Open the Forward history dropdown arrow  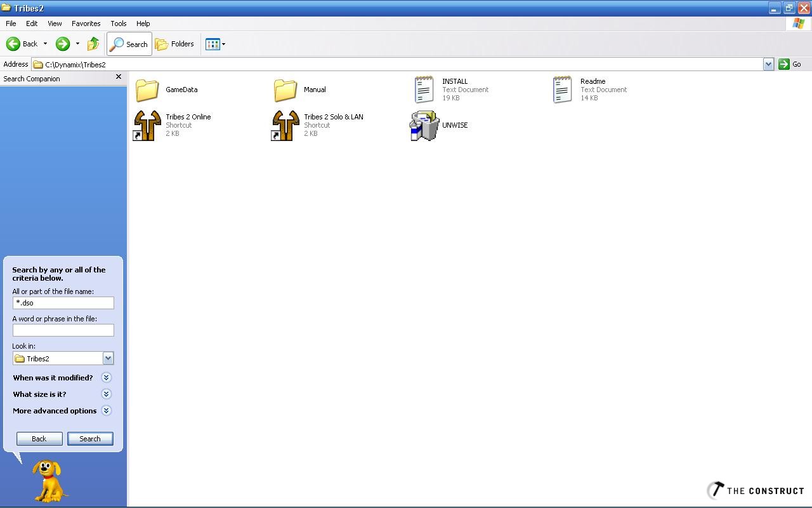77,44
